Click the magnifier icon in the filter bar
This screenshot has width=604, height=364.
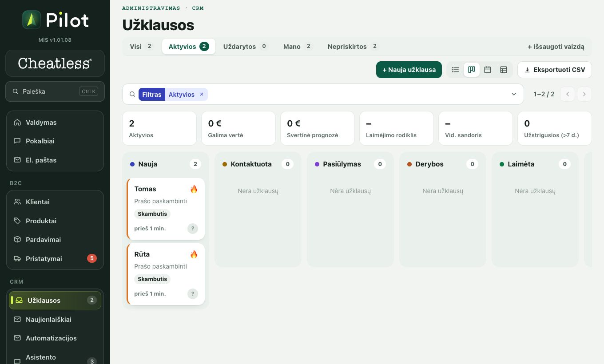pyautogui.click(x=132, y=94)
